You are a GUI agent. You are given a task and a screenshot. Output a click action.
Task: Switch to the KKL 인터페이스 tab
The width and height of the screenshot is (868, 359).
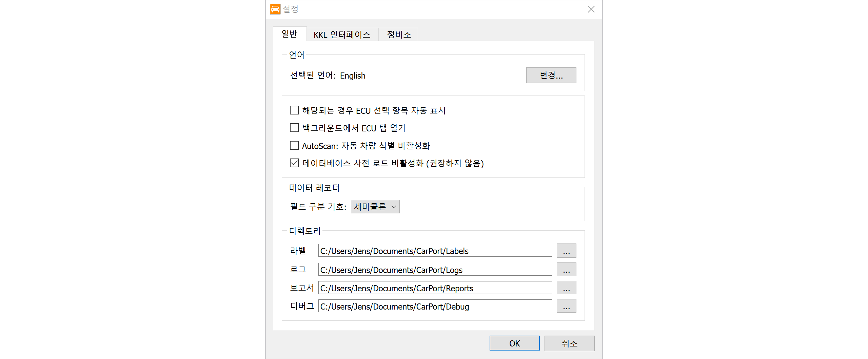pyautogui.click(x=342, y=34)
